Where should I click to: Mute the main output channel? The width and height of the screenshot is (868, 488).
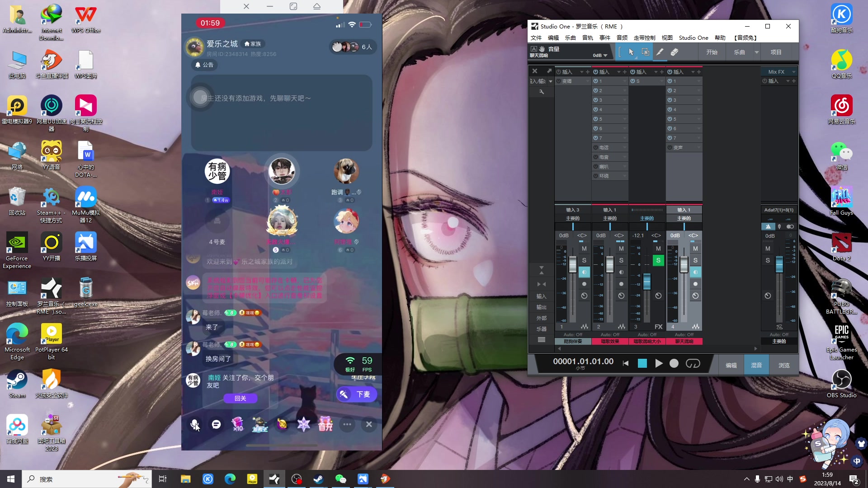pyautogui.click(x=768, y=249)
